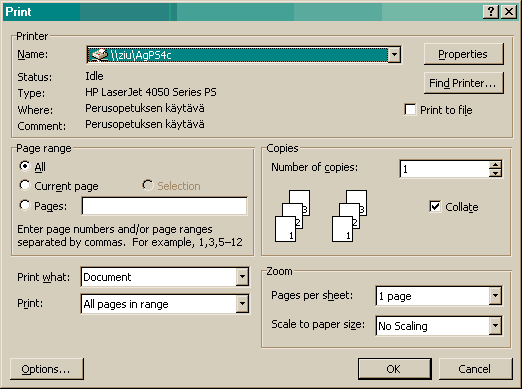Open the Scale to paper size dropdown
Image resolution: width=522 pixels, height=389 pixels.
(495, 326)
